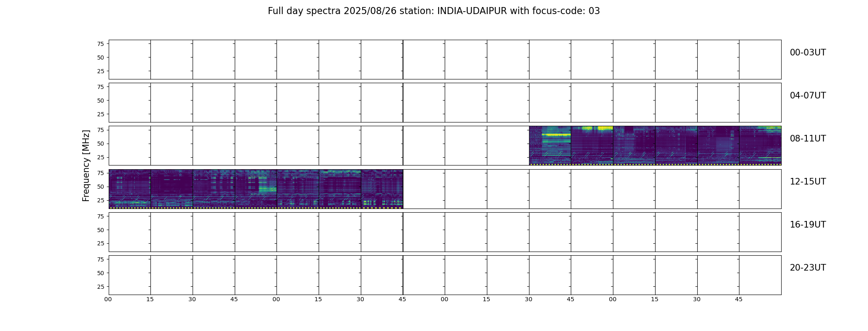Click the '75' frequency tick of the 16-19UT row
868x331 pixels.
(x=100, y=216)
